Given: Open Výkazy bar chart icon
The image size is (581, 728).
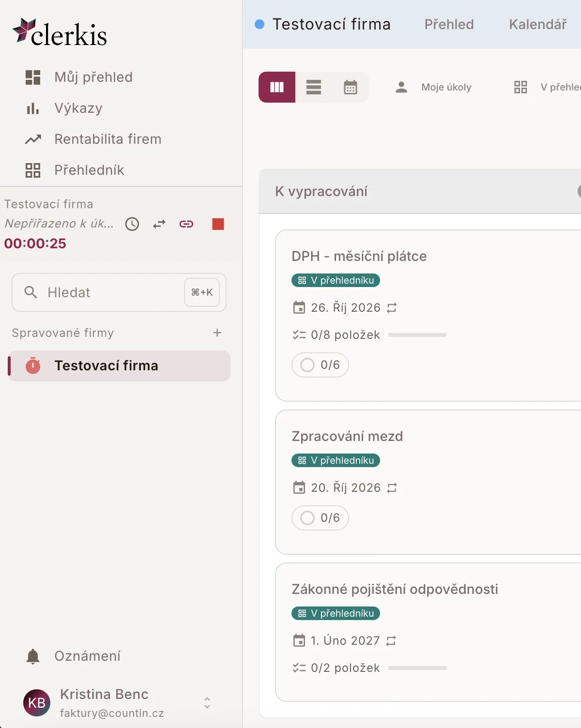Looking at the screenshot, I should coord(33,108).
